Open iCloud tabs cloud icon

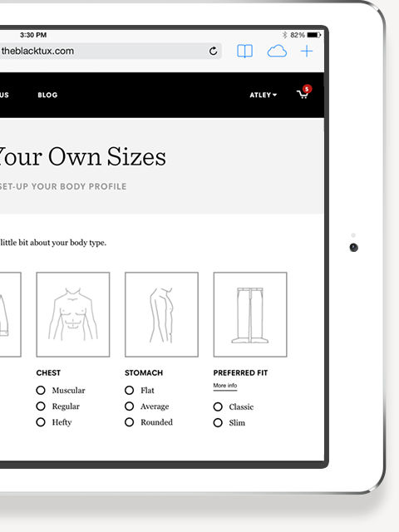tap(277, 52)
